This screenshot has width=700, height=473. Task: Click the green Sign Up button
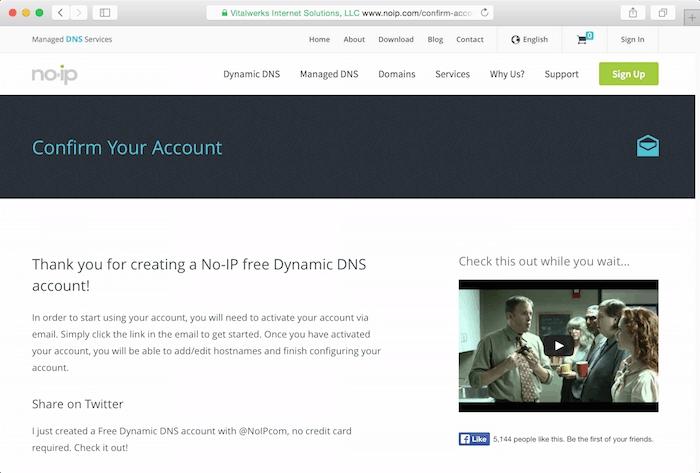tap(629, 74)
